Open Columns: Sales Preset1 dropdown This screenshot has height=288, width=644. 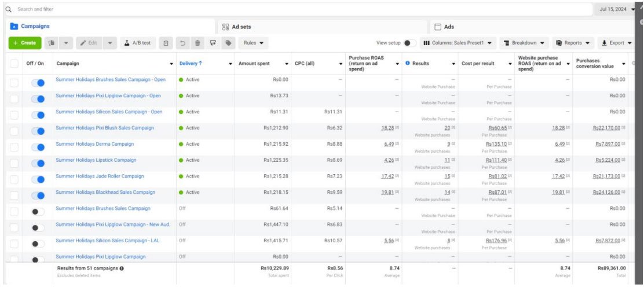[x=458, y=43]
